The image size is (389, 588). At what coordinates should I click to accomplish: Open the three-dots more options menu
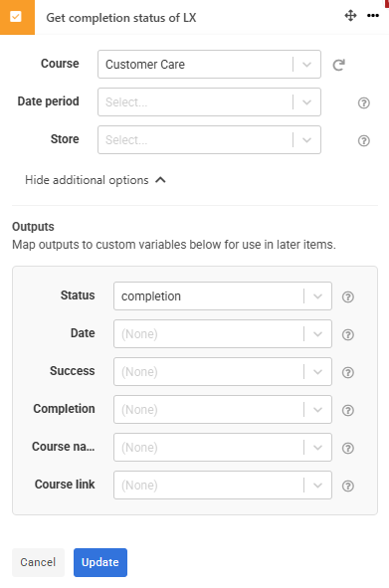click(x=373, y=16)
